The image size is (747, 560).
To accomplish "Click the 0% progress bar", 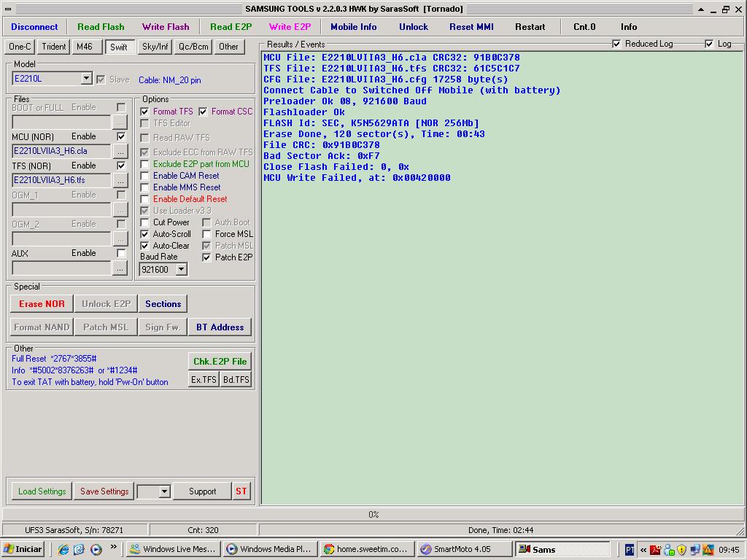I will click(373, 515).
